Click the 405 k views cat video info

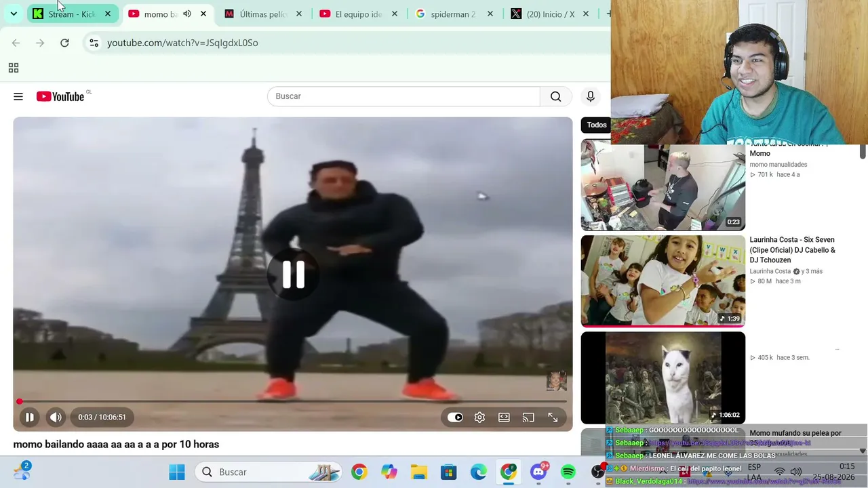[x=780, y=358]
